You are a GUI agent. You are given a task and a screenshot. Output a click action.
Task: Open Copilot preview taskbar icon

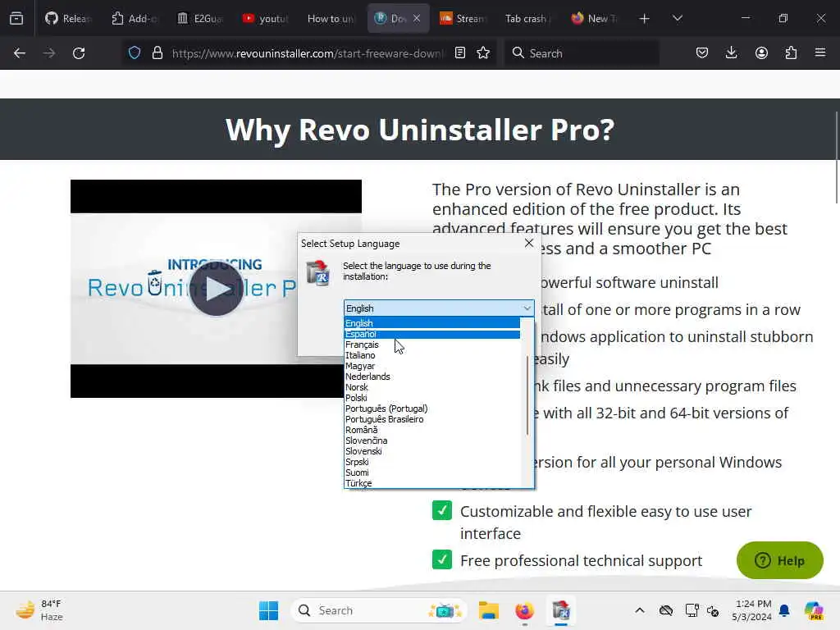tap(815, 610)
